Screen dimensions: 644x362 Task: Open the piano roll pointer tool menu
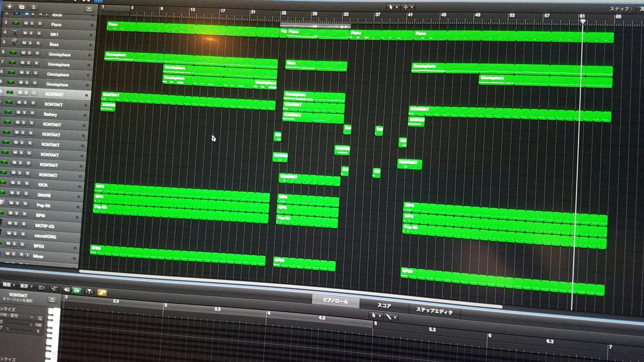pos(376,316)
